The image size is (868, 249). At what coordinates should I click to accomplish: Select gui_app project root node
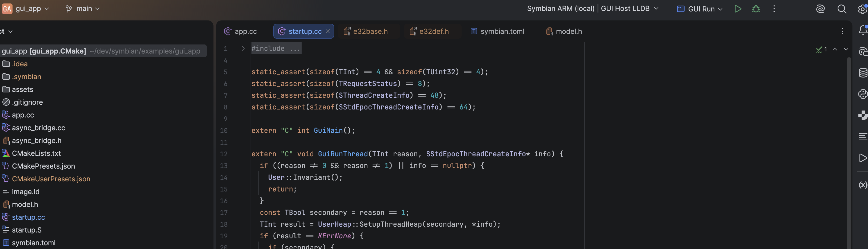point(103,51)
